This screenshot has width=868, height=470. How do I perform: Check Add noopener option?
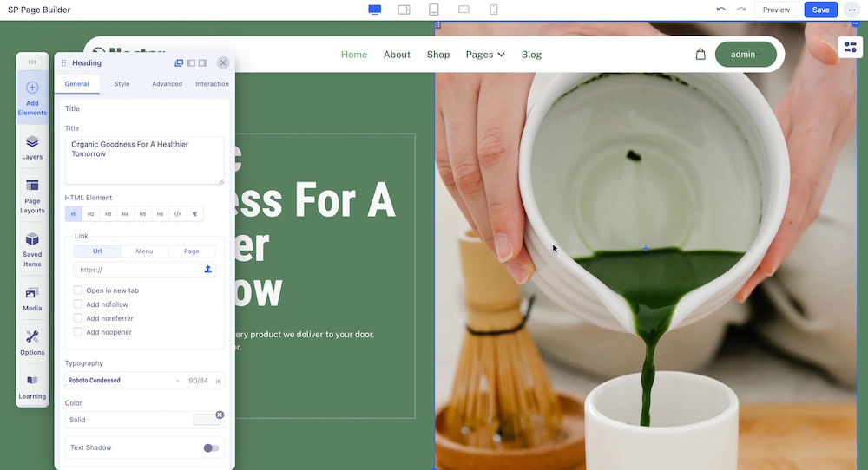pos(77,332)
